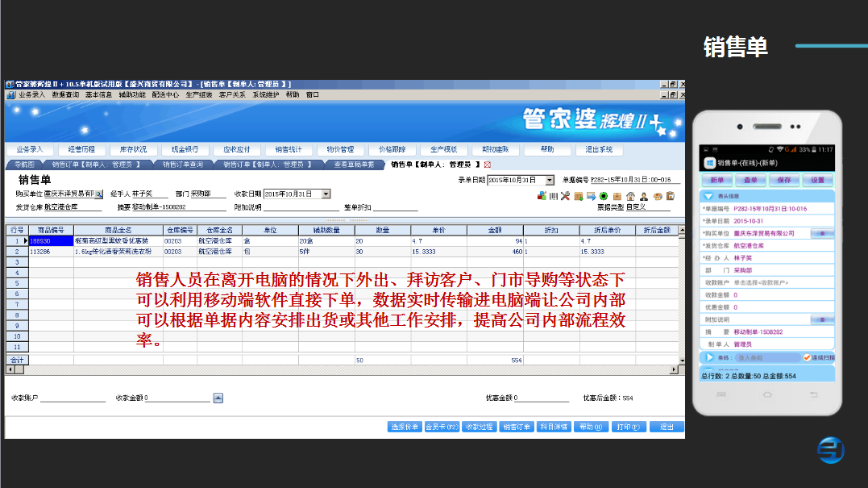The width and height of the screenshot is (868, 488).
Task: Click the horizontal scrollbar left arrow of grid
Action: [10, 369]
